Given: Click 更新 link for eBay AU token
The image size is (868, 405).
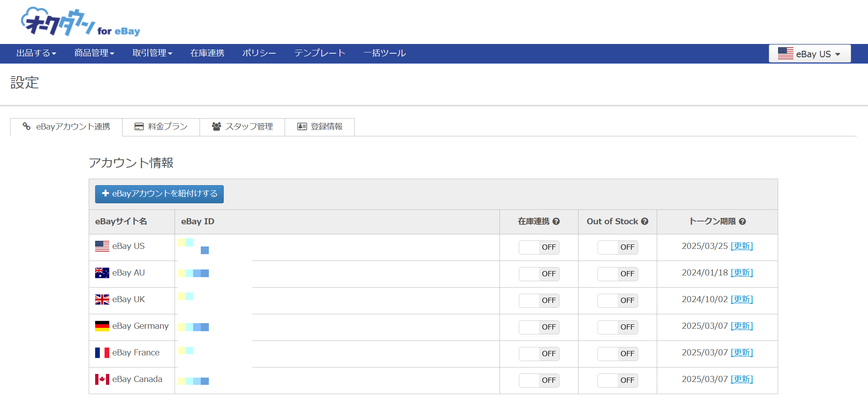Looking at the screenshot, I should (x=742, y=273).
